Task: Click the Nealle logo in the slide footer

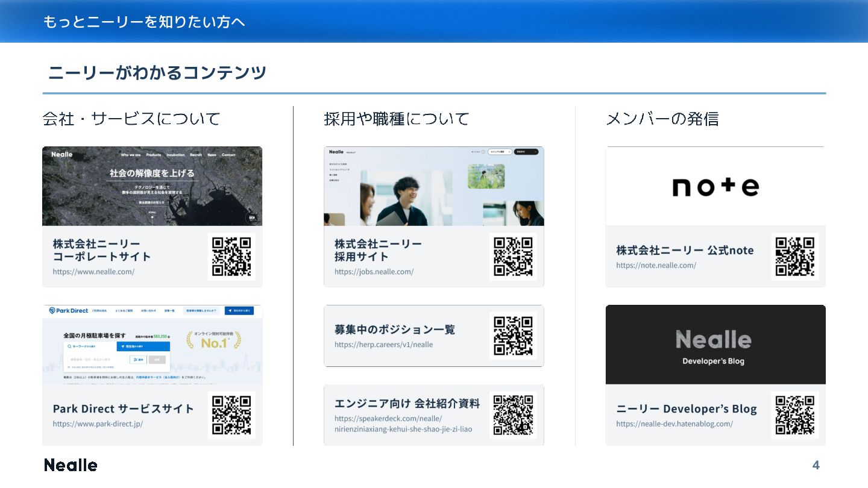Action: (71, 465)
